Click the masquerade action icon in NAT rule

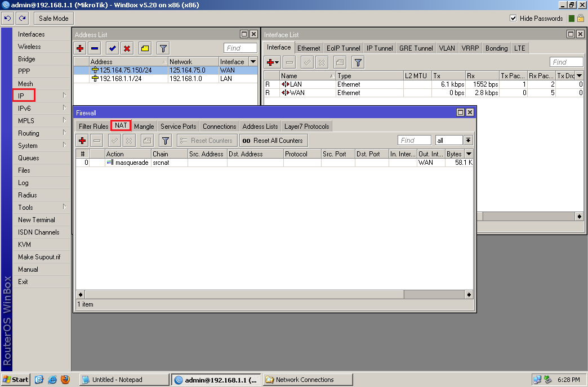tap(110, 163)
